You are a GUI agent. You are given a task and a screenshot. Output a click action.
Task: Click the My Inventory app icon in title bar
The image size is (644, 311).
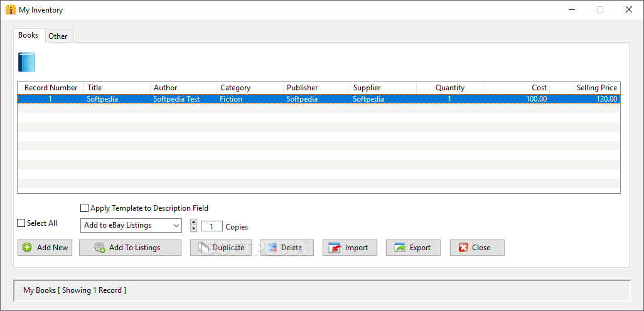point(11,9)
